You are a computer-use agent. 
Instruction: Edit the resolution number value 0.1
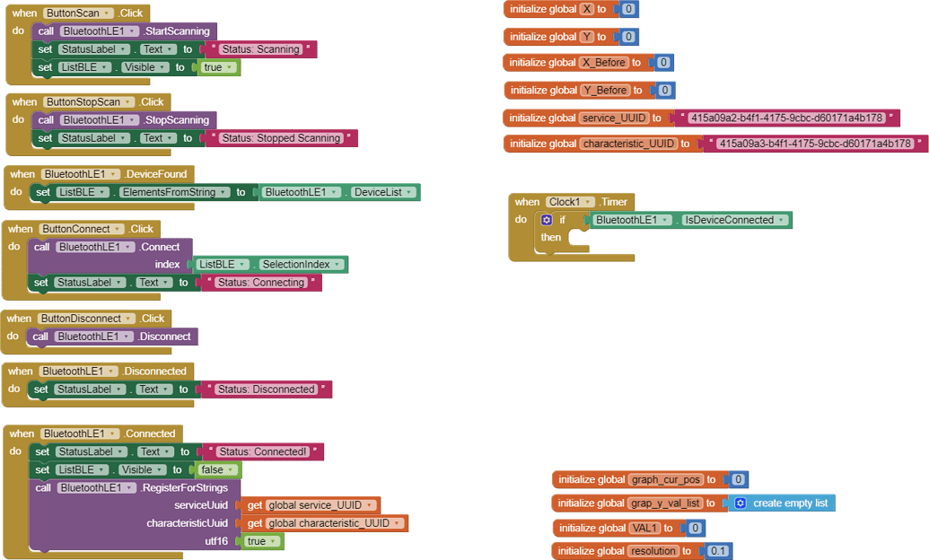click(x=718, y=551)
